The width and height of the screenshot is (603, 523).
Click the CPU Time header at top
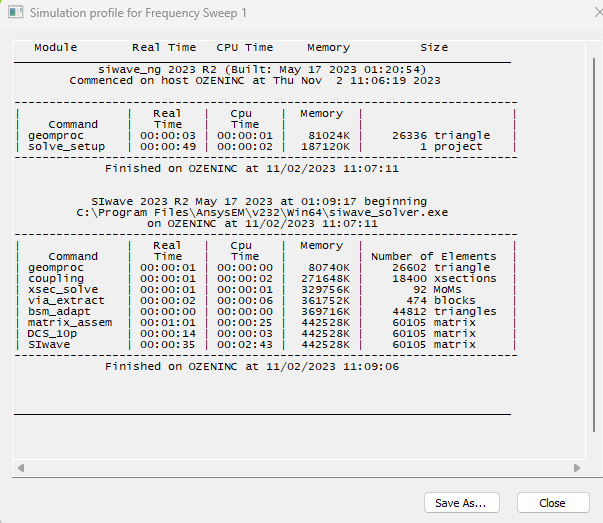244,48
